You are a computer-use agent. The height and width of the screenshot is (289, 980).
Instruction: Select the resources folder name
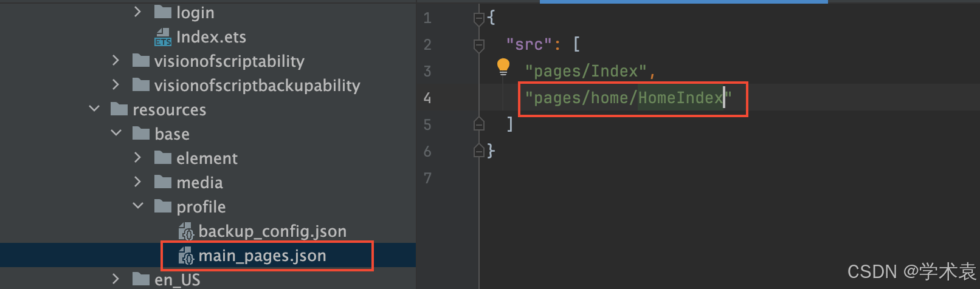coord(169,109)
